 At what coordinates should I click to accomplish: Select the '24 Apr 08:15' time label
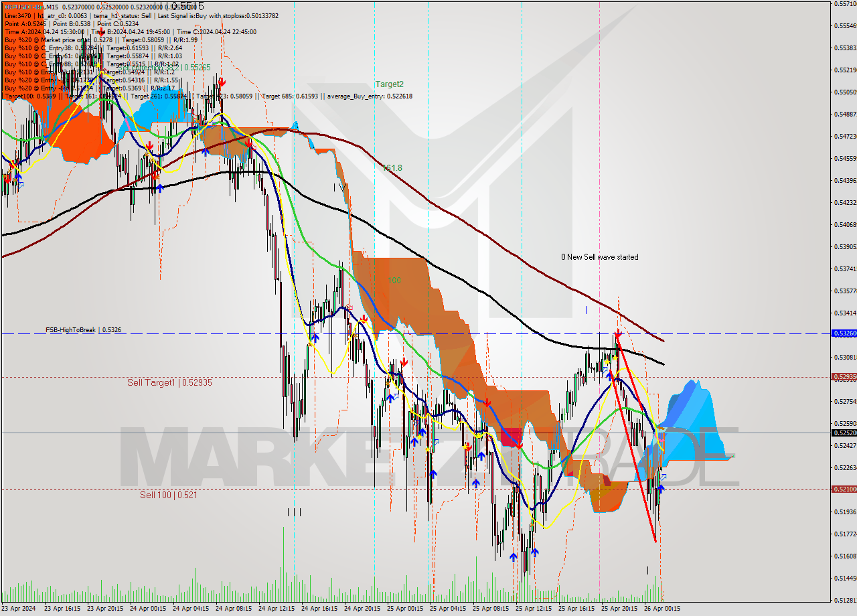click(x=234, y=609)
